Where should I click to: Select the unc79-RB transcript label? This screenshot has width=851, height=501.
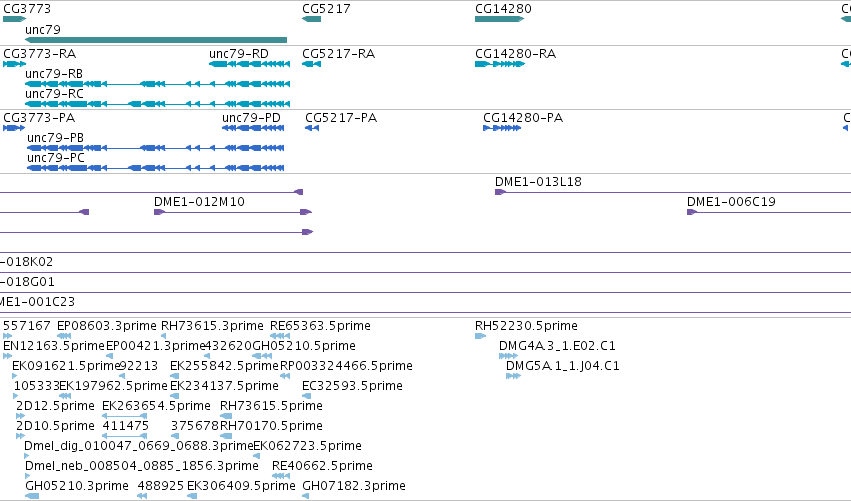click(54, 74)
